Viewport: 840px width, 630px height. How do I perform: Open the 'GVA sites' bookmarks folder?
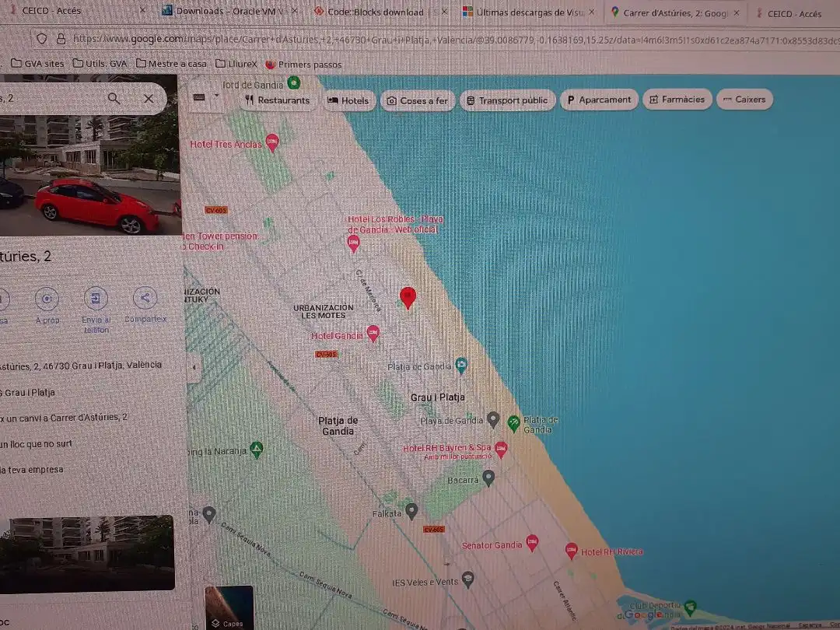[x=37, y=63]
